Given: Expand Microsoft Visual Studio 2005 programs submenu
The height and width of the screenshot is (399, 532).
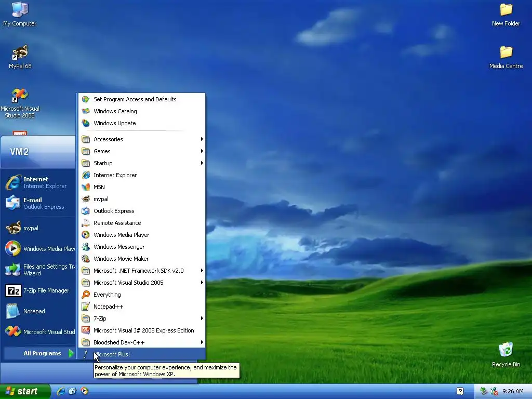Looking at the screenshot, I should coord(142,283).
